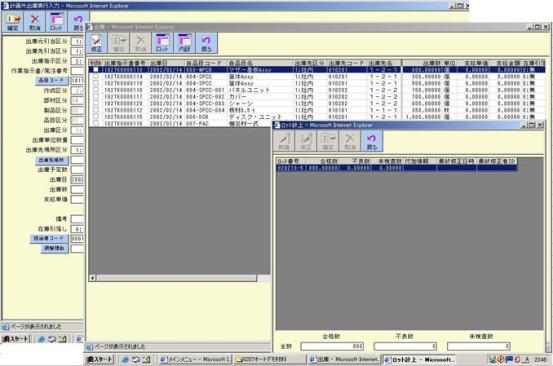Open the スタート menu
Image resolution: width=553 pixels, height=366 pixels.
100,359
